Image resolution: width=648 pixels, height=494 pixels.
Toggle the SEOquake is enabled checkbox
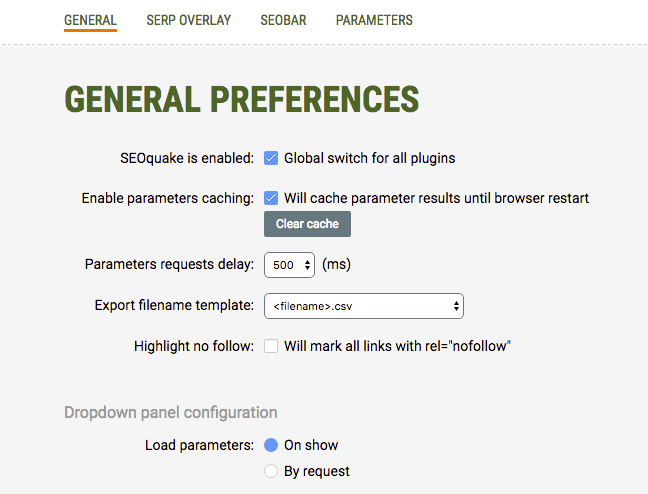pyautogui.click(x=271, y=158)
